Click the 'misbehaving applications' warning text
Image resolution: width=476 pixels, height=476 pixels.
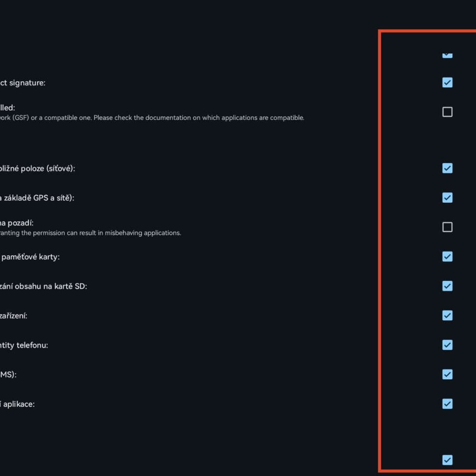click(93, 233)
